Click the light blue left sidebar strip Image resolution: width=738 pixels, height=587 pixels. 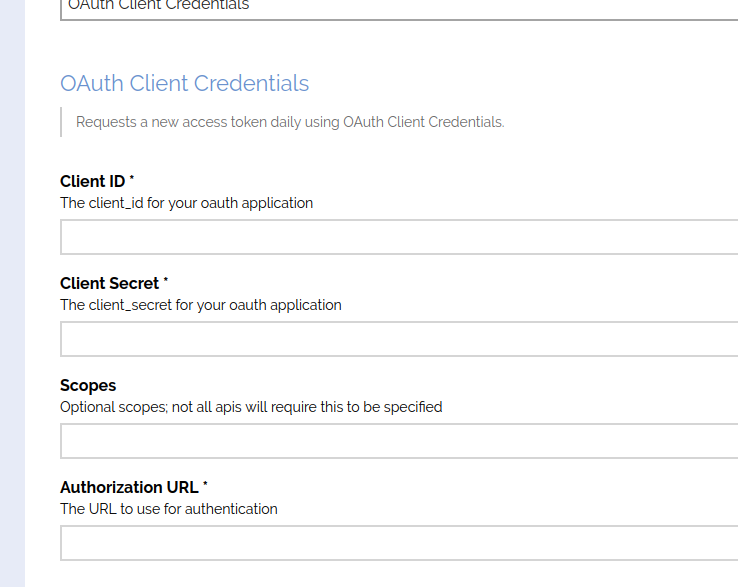pos(12,293)
